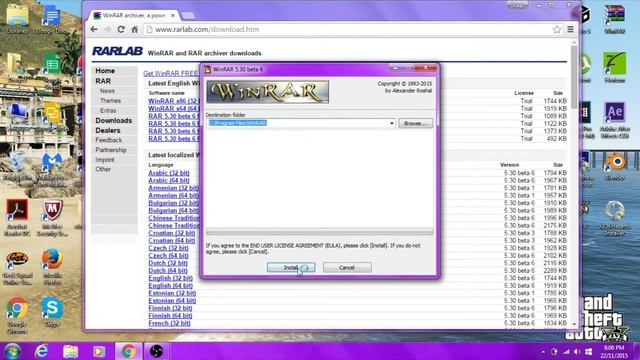The width and height of the screenshot is (640, 360).
Task: Open Czech (64 bit) download link
Action: (168, 256)
